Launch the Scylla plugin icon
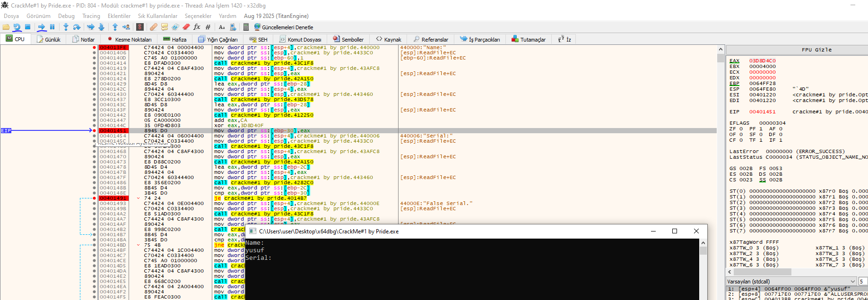868x300 pixels. [140, 27]
